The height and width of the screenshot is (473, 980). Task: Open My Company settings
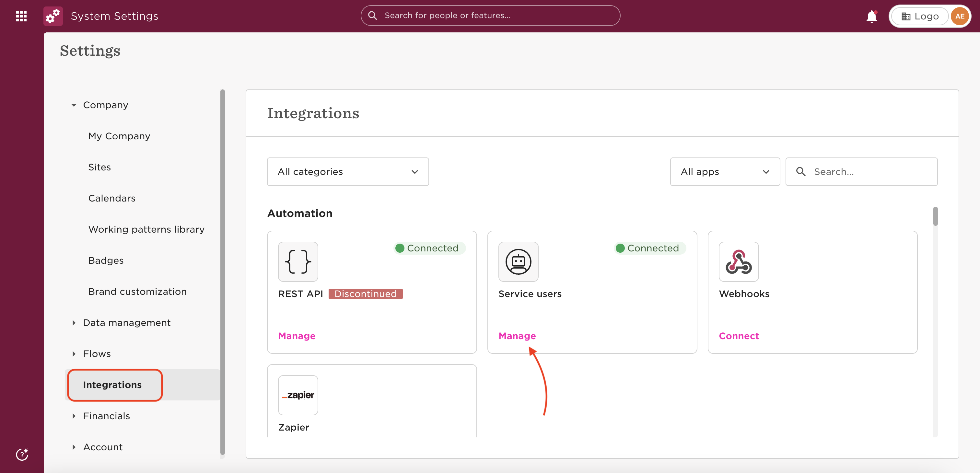[119, 136]
